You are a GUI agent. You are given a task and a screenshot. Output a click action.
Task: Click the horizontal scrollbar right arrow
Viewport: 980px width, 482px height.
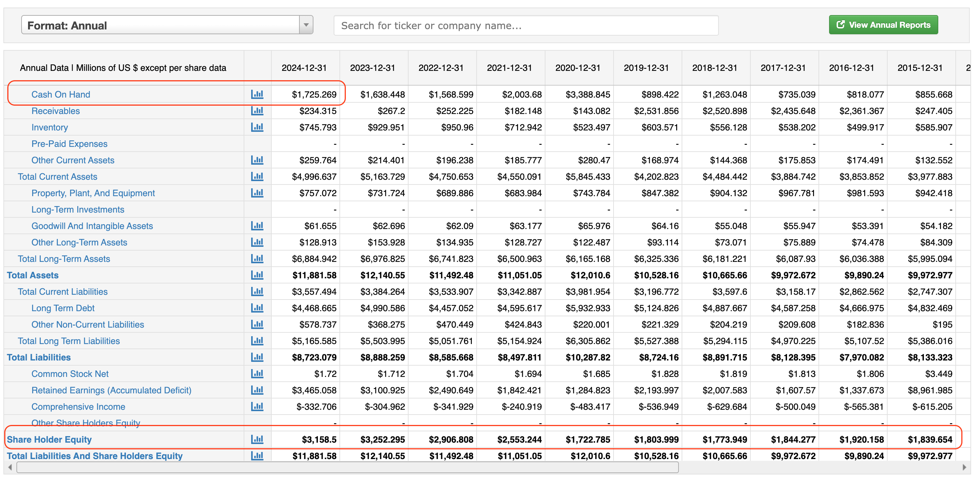click(x=964, y=467)
